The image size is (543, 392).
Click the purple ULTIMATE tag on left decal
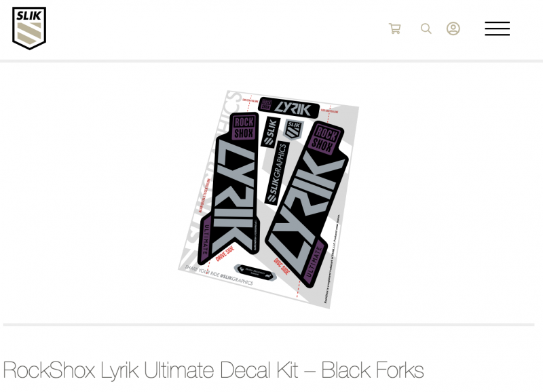coord(206,239)
